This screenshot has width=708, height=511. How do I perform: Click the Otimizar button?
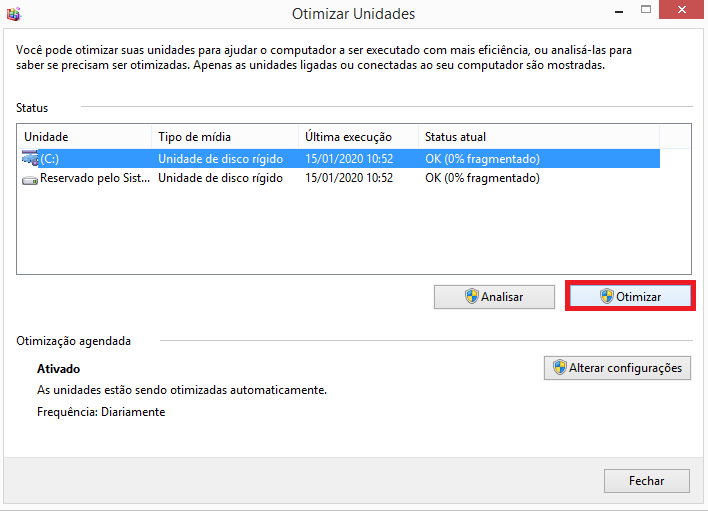630,296
